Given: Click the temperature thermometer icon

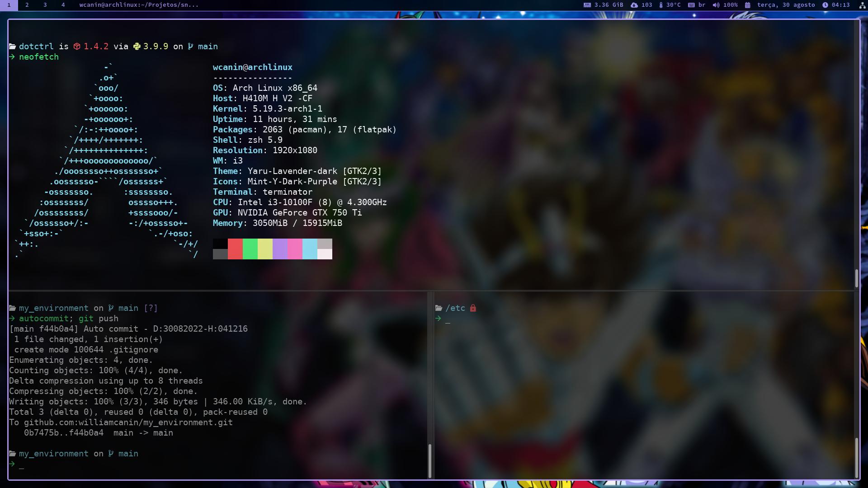Looking at the screenshot, I should tap(661, 5).
